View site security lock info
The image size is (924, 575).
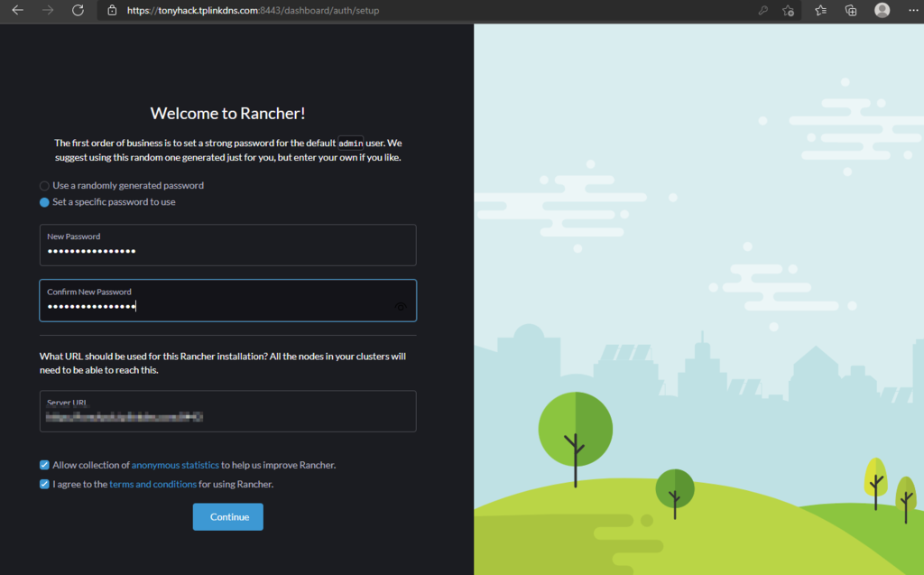point(112,10)
